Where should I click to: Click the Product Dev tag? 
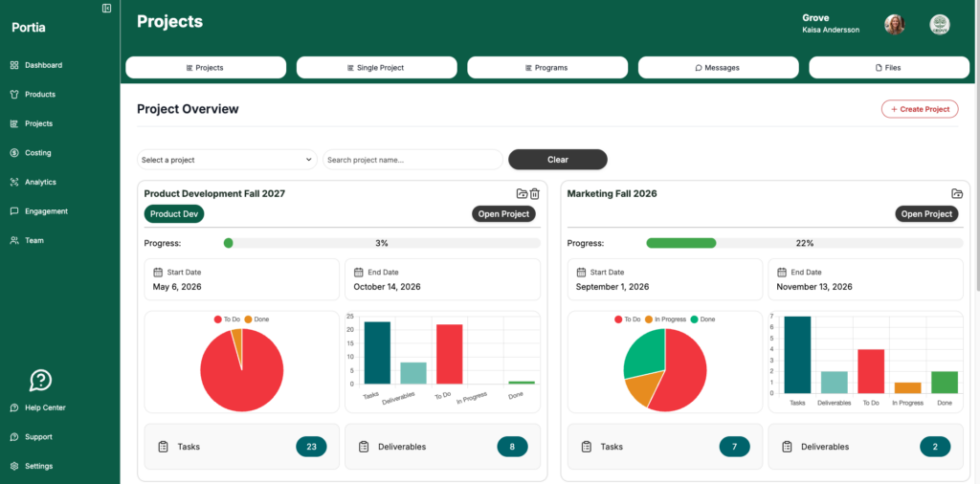pyautogui.click(x=174, y=213)
